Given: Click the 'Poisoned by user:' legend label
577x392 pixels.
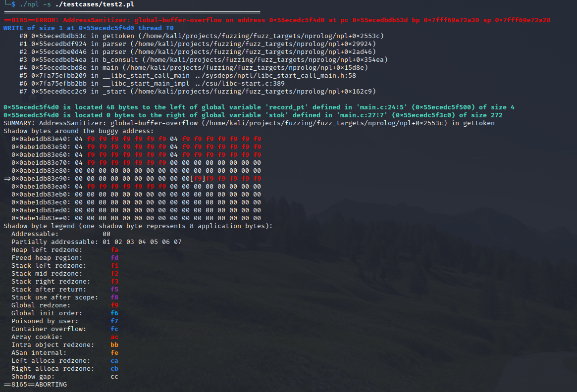Looking at the screenshot, I should pyautogui.click(x=45, y=321).
